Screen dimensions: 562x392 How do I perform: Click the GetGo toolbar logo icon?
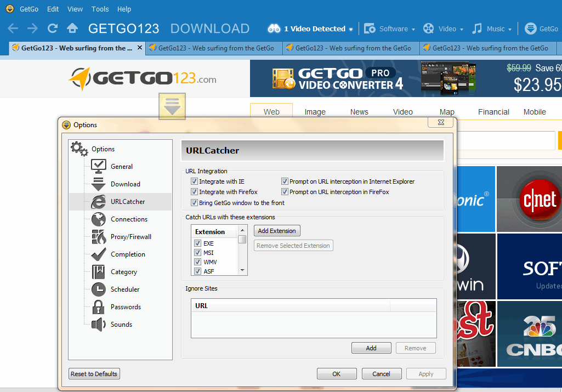click(530, 29)
